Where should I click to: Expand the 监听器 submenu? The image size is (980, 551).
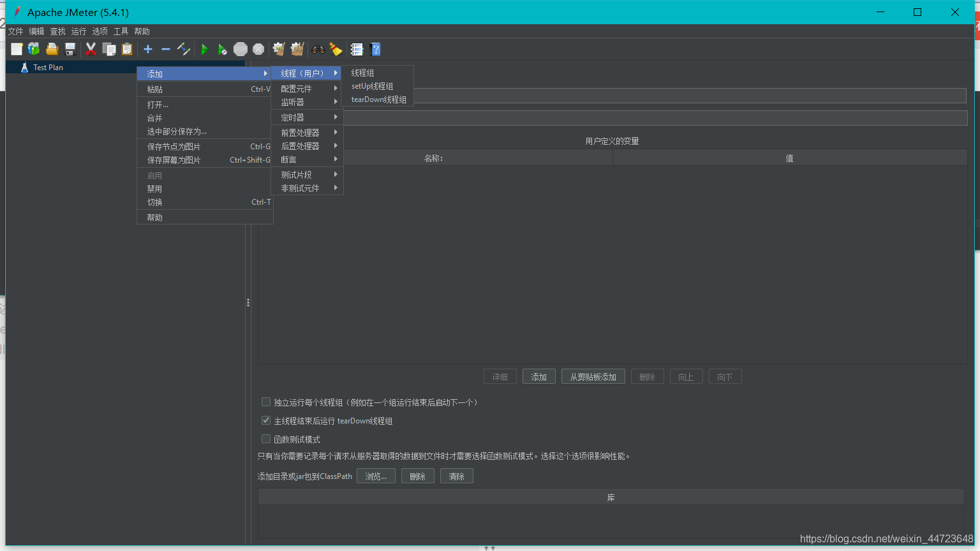pos(307,102)
